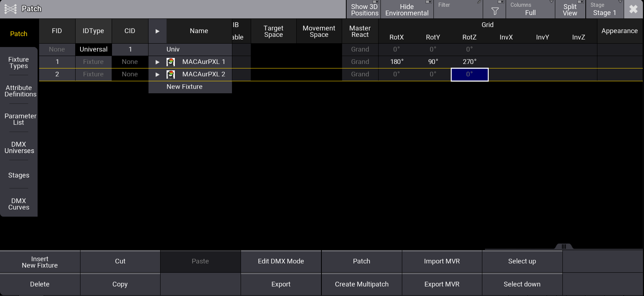
Task: Open the Stage 1 selector dropdown
Action: pyautogui.click(x=604, y=9)
